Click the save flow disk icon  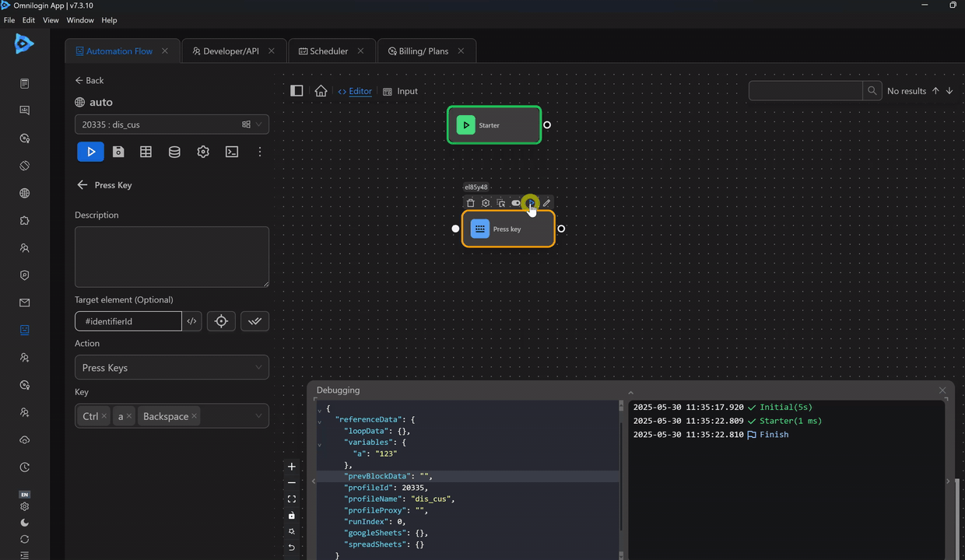(x=118, y=152)
